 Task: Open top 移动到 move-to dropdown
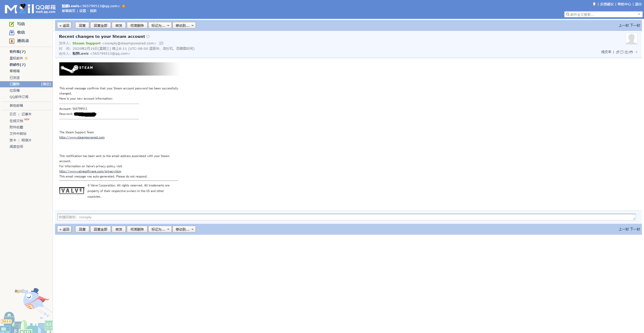tap(184, 26)
